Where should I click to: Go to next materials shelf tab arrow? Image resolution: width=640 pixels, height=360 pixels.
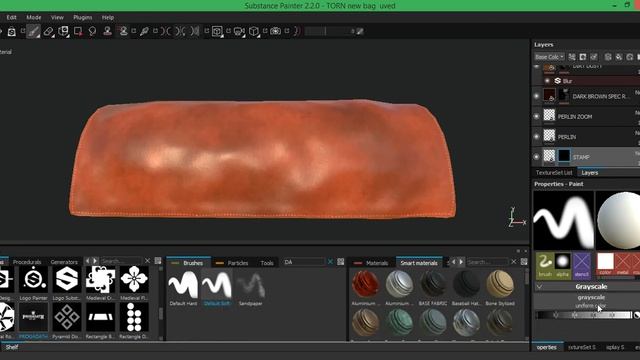461,262
